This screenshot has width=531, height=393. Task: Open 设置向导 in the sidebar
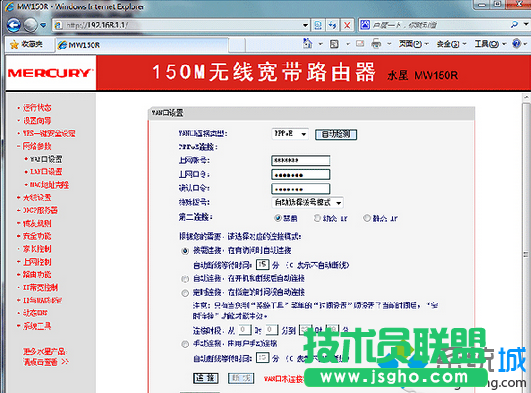pos(37,121)
